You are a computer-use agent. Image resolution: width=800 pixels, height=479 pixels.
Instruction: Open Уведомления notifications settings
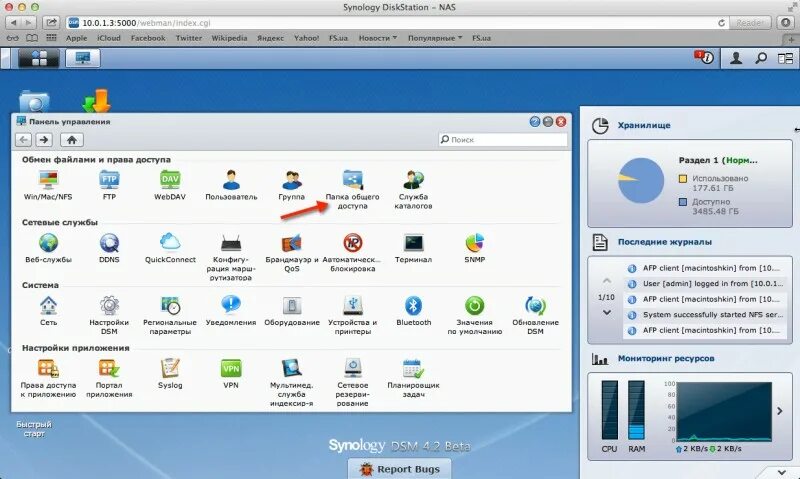click(x=231, y=311)
